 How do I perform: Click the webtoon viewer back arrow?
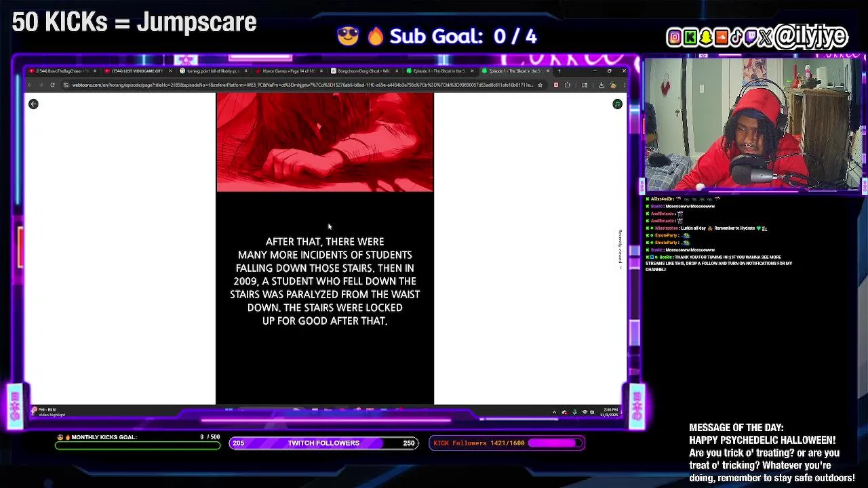coord(33,104)
